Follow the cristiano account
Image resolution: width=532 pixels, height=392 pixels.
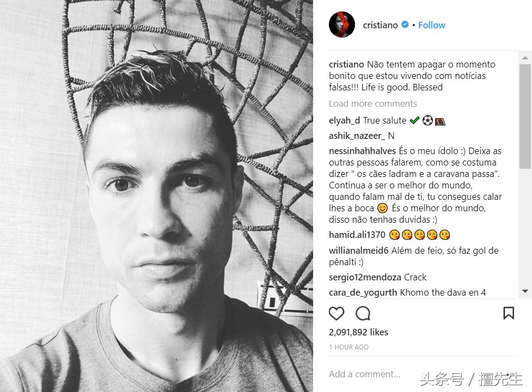click(x=432, y=25)
